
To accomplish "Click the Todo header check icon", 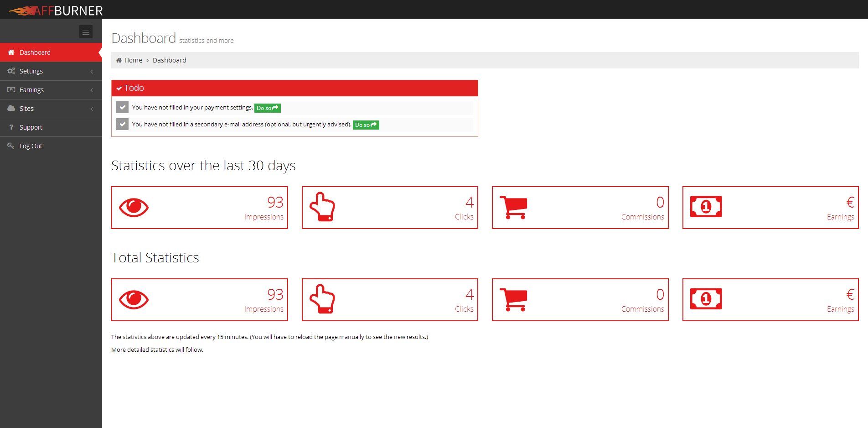I will (x=119, y=88).
